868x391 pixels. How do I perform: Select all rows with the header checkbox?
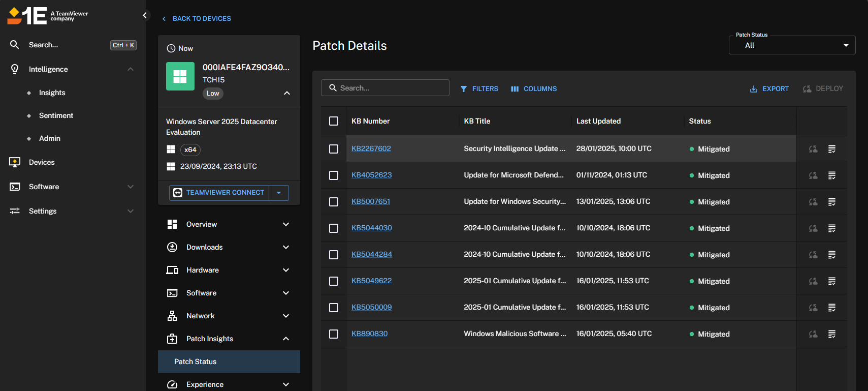[x=334, y=121]
